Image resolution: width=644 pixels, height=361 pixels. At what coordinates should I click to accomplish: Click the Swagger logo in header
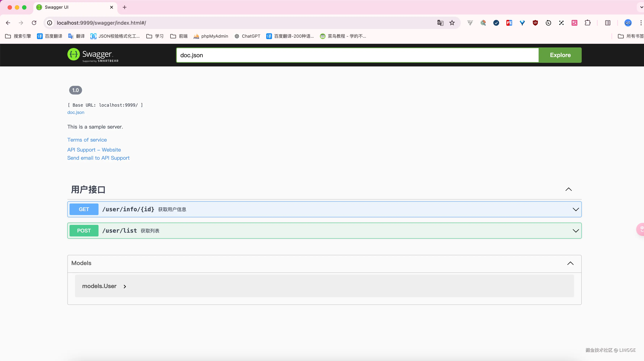tap(93, 55)
